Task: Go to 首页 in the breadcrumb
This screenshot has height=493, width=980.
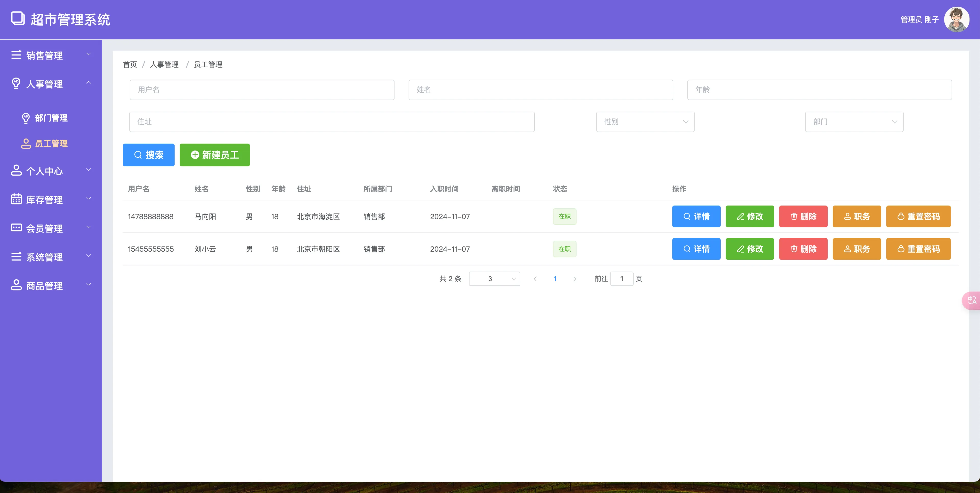Action: tap(130, 65)
